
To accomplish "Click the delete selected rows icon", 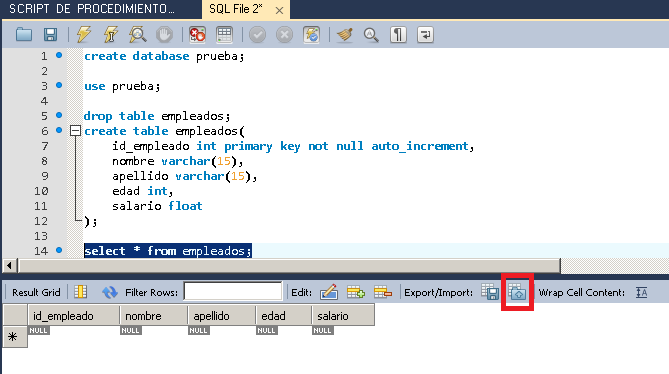I will pyautogui.click(x=383, y=292).
